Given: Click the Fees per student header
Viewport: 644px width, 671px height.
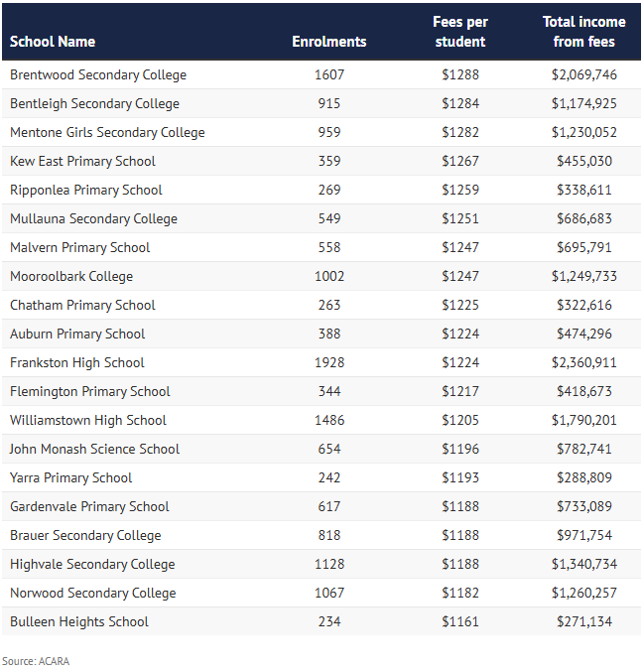Looking at the screenshot, I should click(x=460, y=32).
